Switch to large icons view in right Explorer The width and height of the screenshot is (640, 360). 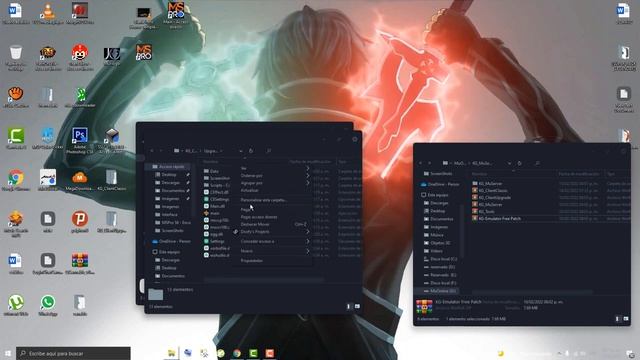tap(626, 319)
